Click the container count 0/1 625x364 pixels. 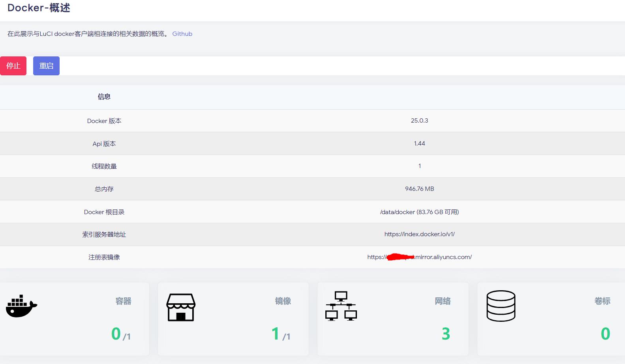(121, 334)
